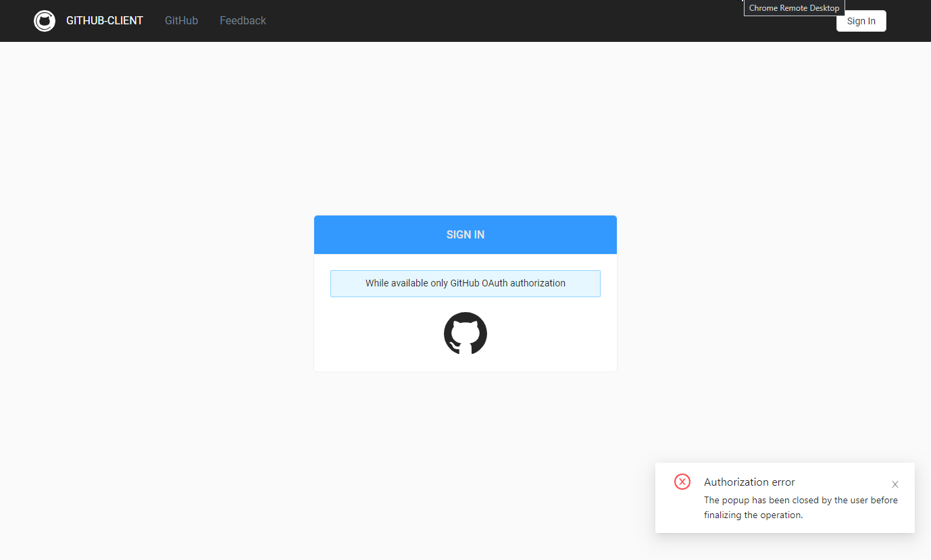Click the large GitHub Octocat sign-in icon
This screenshot has width=931, height=560.
[x=466, y=333]
